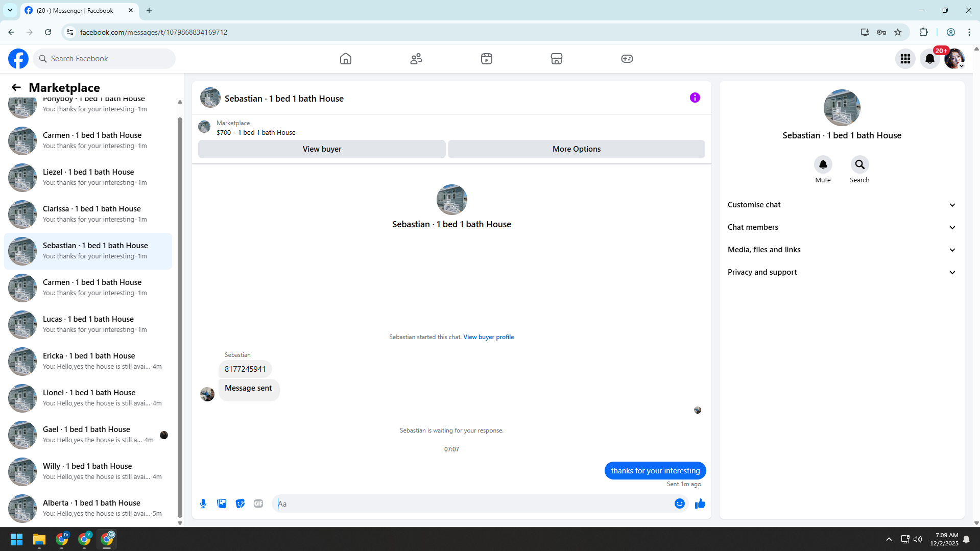This screenshot has height=551, width=980.
Task: Open Windows notification bell in taskbar
Action: (966, 539)
